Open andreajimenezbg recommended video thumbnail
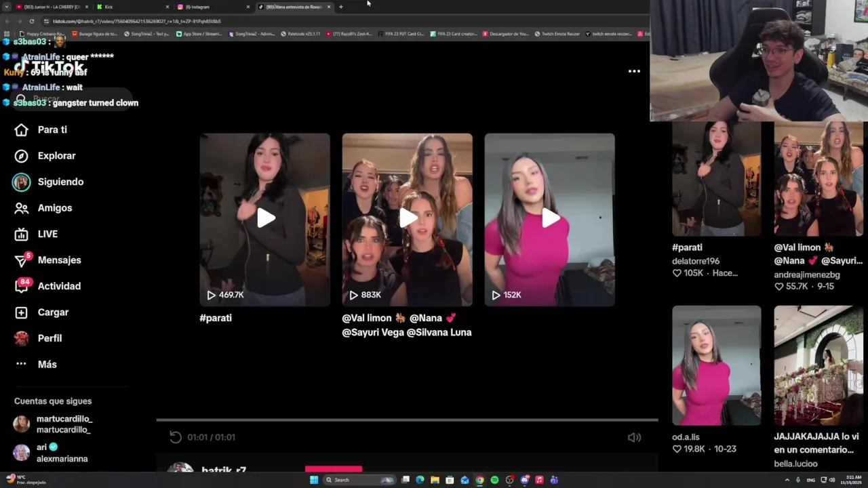This screenshot has width=868, height=488. coord(818,179)
